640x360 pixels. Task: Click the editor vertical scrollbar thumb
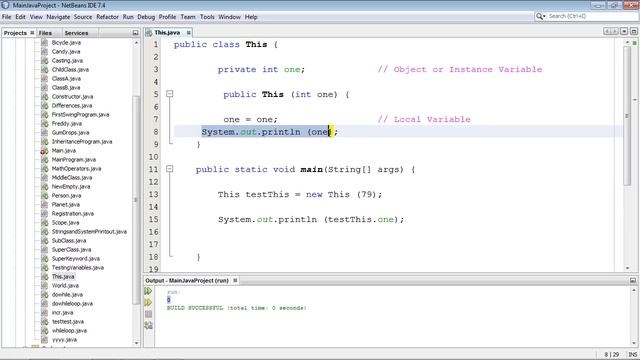tap(628, 116)
